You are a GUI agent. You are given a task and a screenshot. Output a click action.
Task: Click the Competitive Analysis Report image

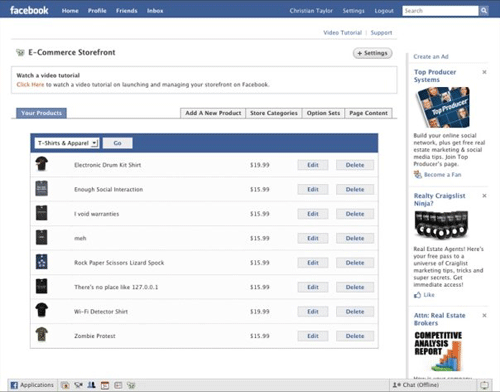pyautogui.click(x=439, y=351)
